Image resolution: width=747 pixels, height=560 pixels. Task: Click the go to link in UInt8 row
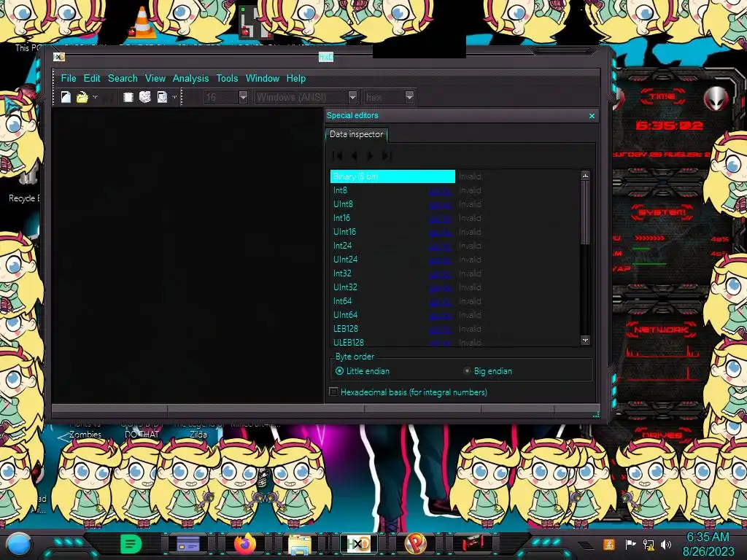coord(440,205)
